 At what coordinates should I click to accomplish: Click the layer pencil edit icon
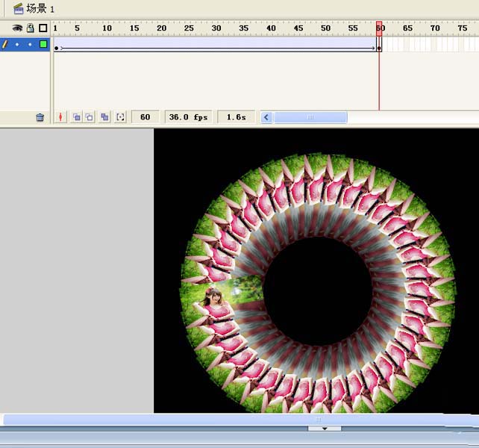[x=4, y=44]
